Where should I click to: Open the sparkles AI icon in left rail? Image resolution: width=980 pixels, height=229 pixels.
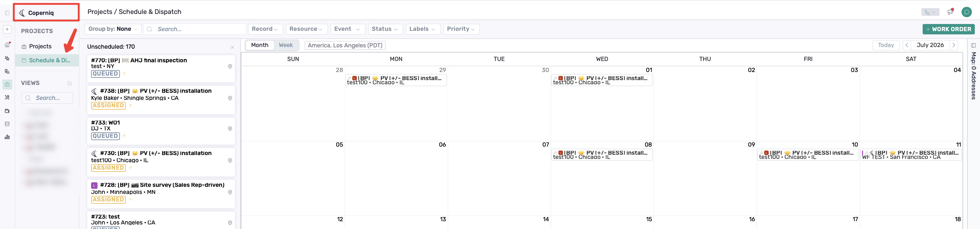[7, 58]
